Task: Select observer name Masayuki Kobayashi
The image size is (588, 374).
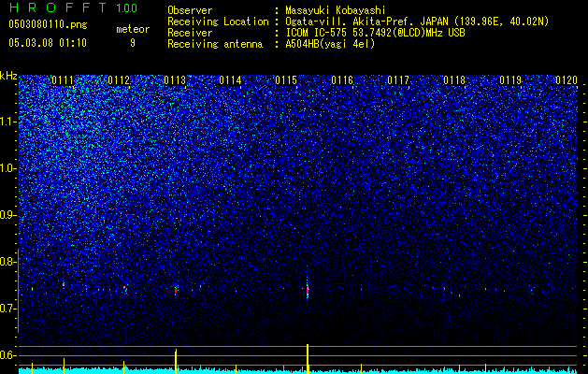Action: click(x=336, y=10)
